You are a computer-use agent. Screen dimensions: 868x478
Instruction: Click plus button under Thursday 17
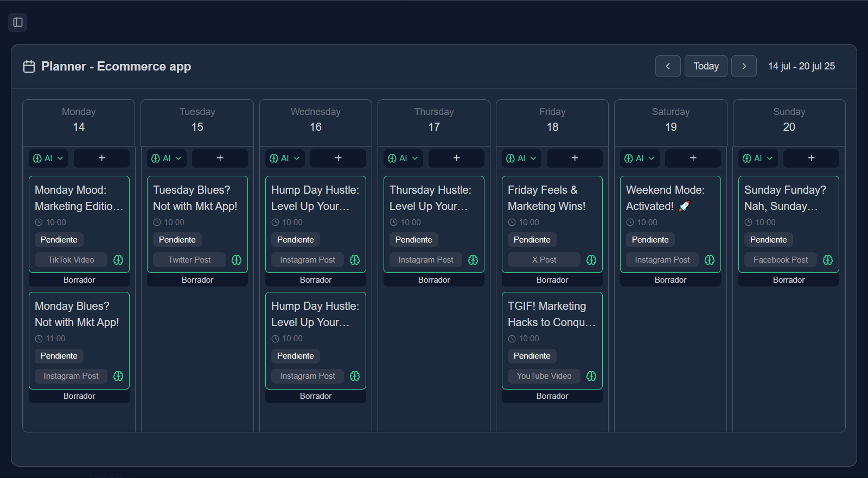pos(456,158)
